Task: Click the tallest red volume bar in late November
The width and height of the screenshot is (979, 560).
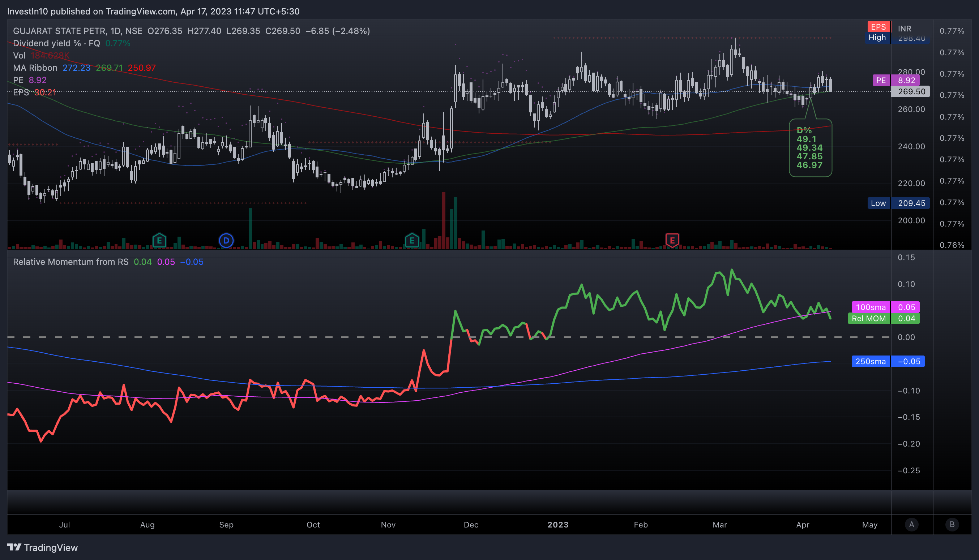Action: [x=443, y=220]
